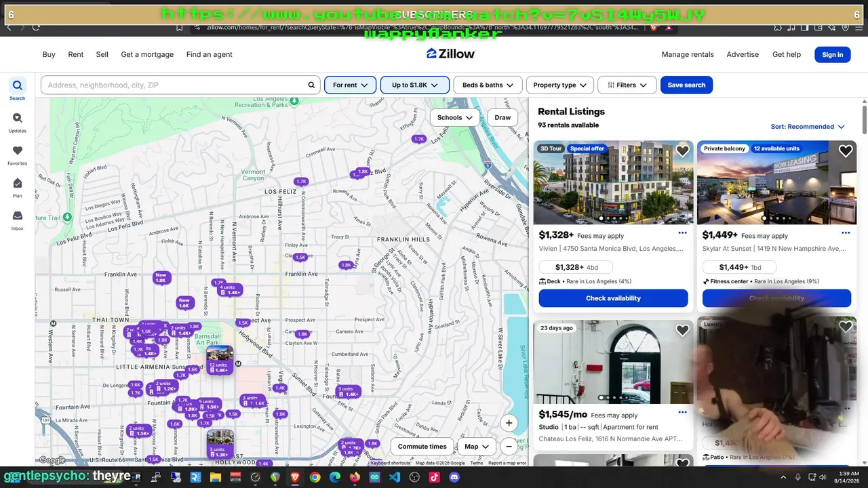Select the $1,449+ 1bd unit option
Viewport: 868px width, 488px height.
tap(740, 267)
